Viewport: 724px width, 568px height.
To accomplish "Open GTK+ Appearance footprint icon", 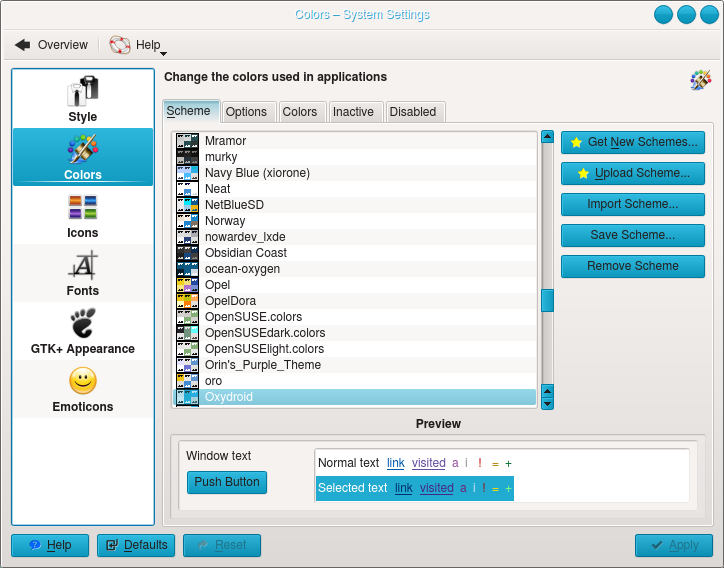I will tap(83, 323).
